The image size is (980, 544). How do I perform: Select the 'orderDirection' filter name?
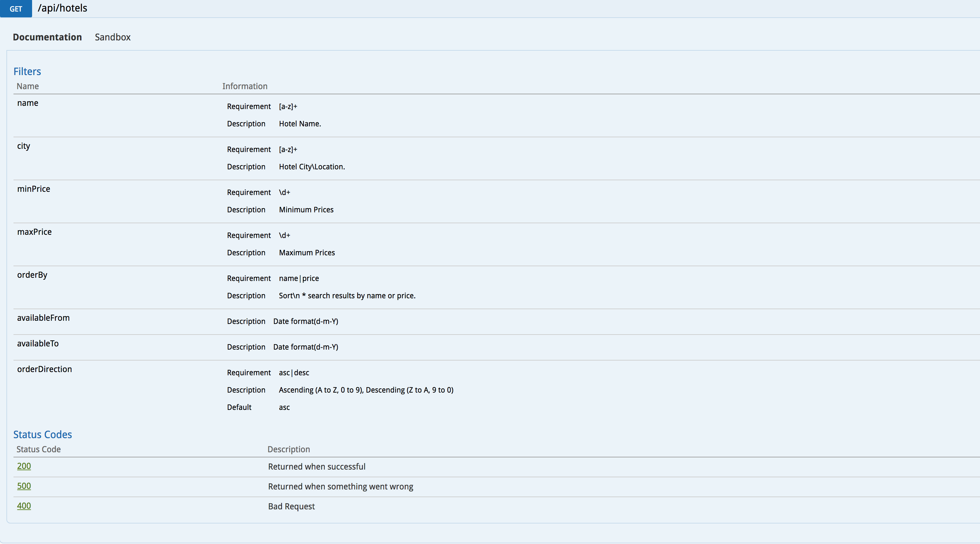tap(45, 369)
